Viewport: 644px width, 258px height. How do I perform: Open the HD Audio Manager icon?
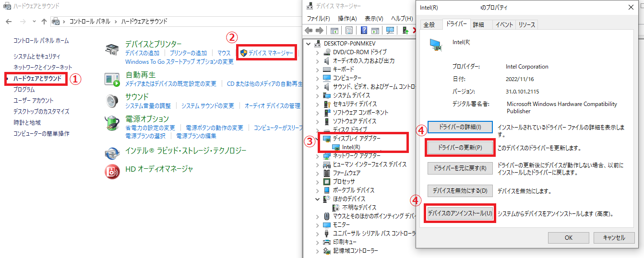pos(112,169)
